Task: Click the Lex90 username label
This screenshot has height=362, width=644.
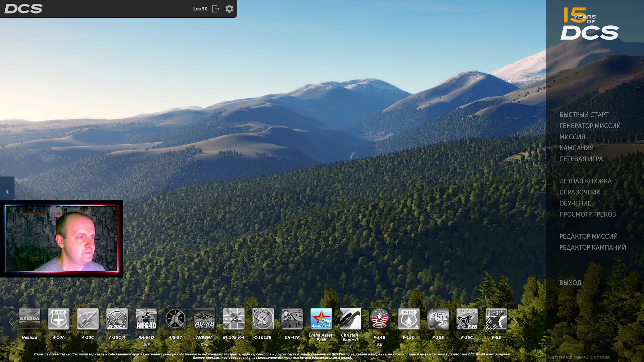Action: (200, 9)
